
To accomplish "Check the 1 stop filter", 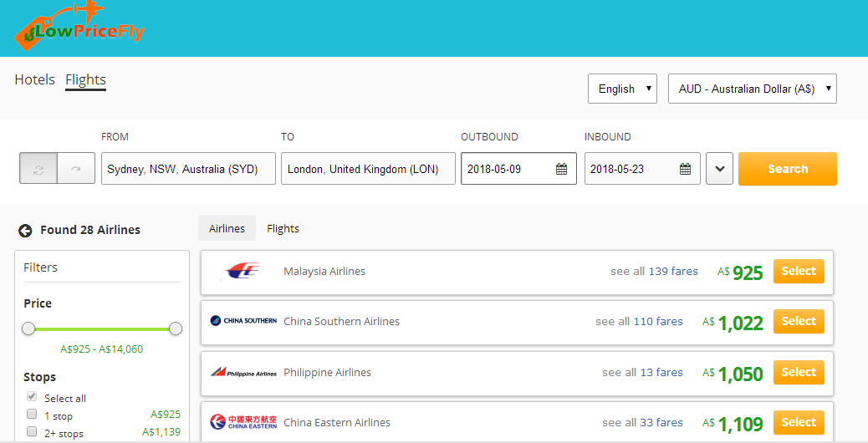I will click(x=32, y=415).
